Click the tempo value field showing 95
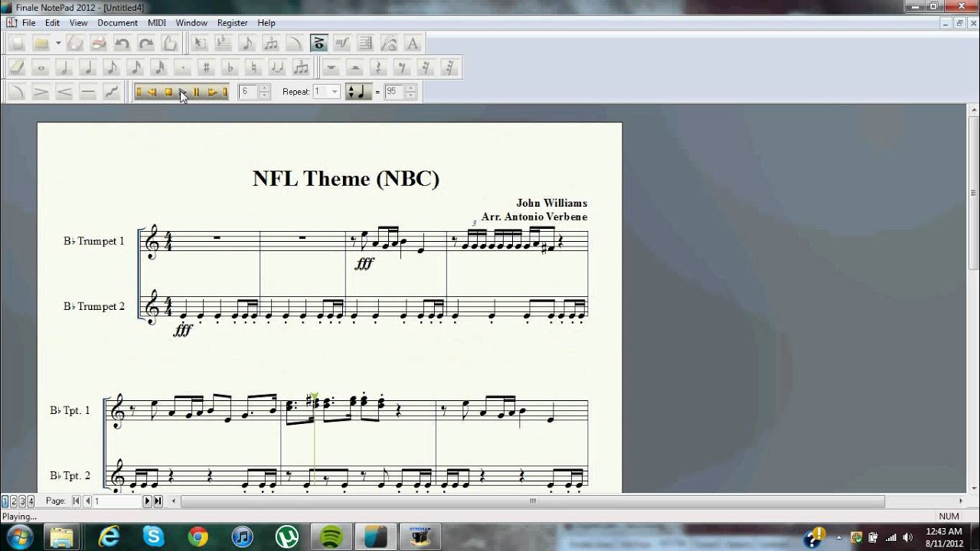 [x=394, y=92]
